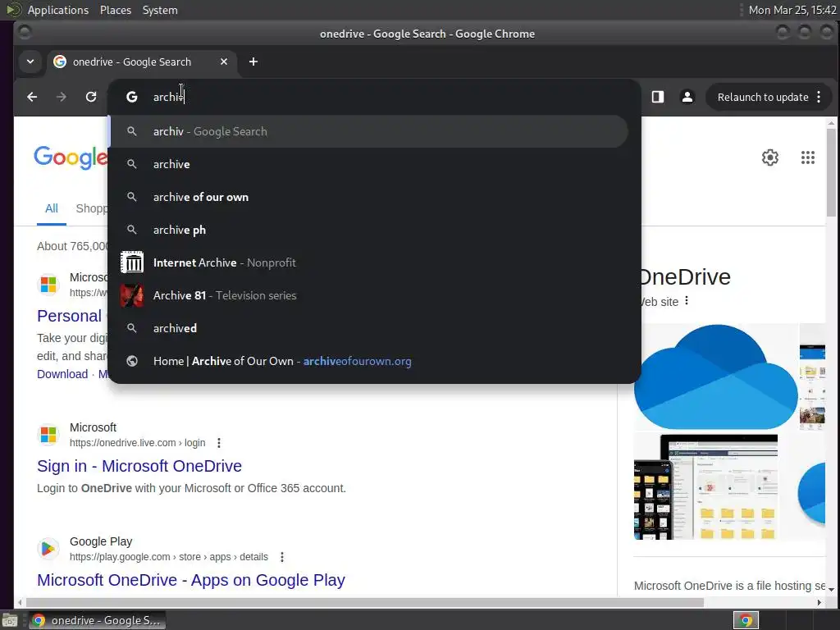Open the tab search dropdown arrow
This screenshot has width=840, height=630.
[30, 62]
